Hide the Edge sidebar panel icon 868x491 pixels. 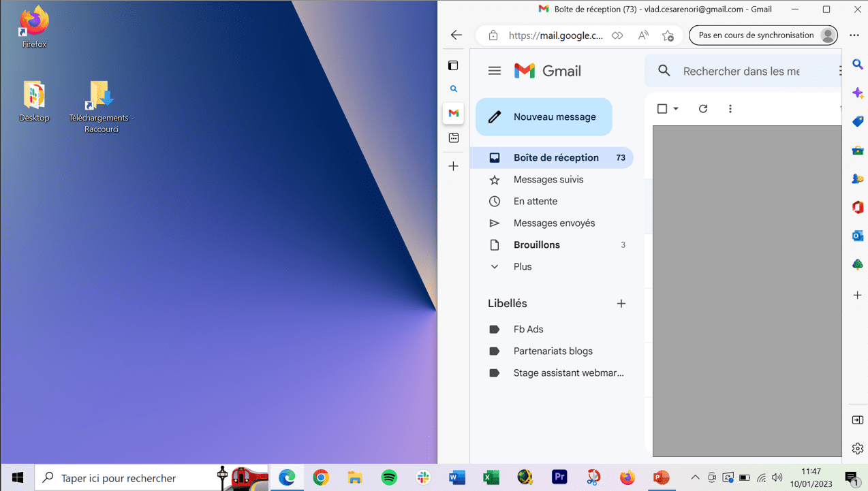tap(858, 420)
